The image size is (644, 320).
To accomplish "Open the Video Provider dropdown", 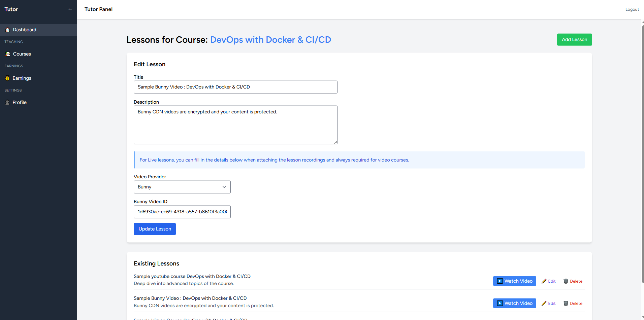I will 182,187.
